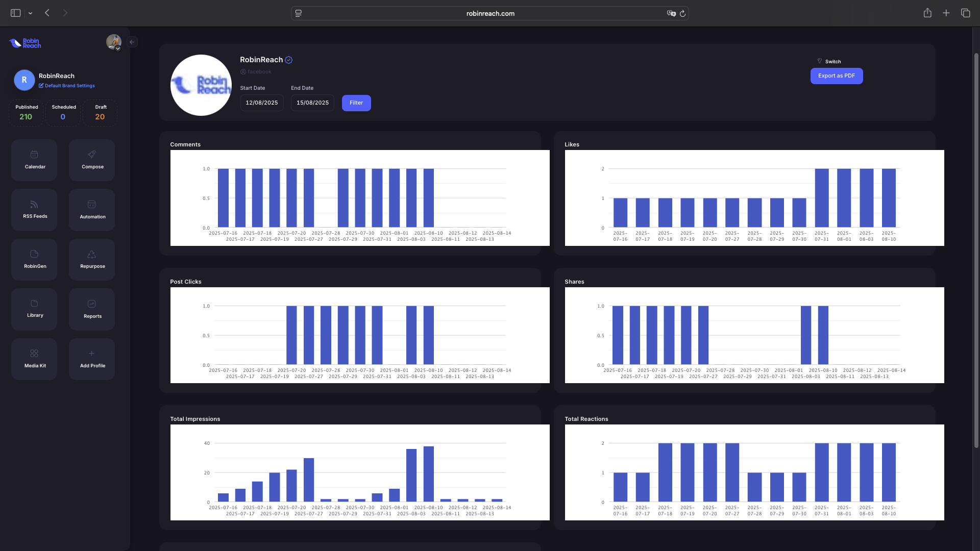Click the Start Date field
This screenshot has height=551, width=980.
click(261, 103)
